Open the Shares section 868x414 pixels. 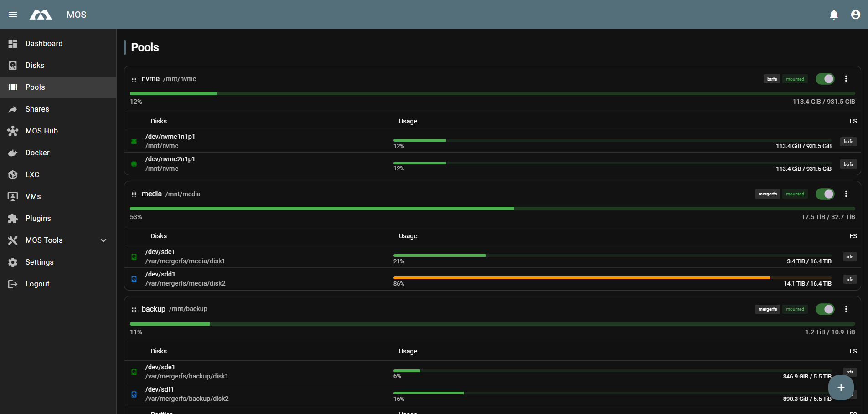37,109
